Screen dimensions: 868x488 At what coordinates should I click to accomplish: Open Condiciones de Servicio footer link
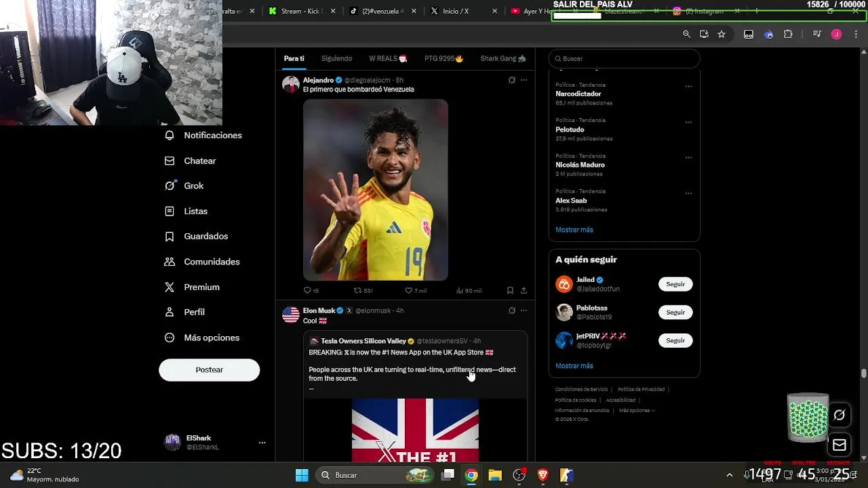pyautogui.click(x=581, y=389)
